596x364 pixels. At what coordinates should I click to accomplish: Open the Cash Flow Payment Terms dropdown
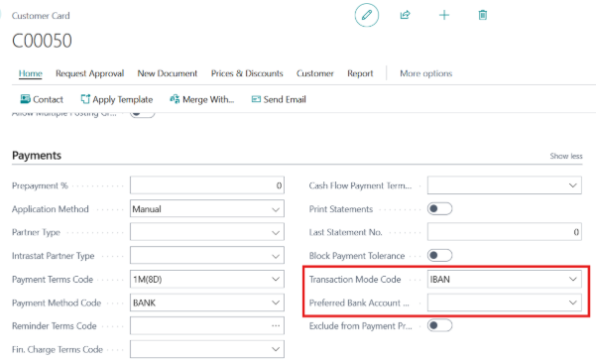tap(573, 185)
